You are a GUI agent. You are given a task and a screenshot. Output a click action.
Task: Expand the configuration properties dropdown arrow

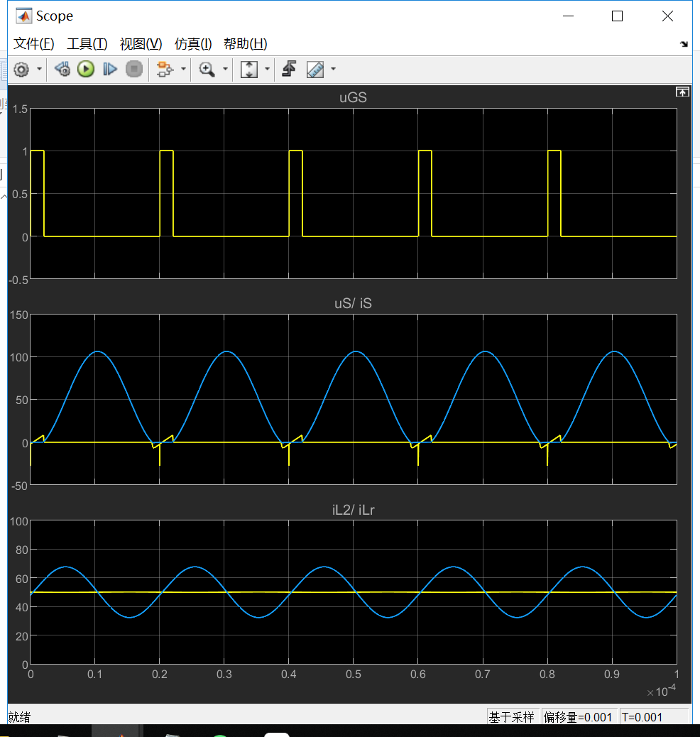pos(40,69)
